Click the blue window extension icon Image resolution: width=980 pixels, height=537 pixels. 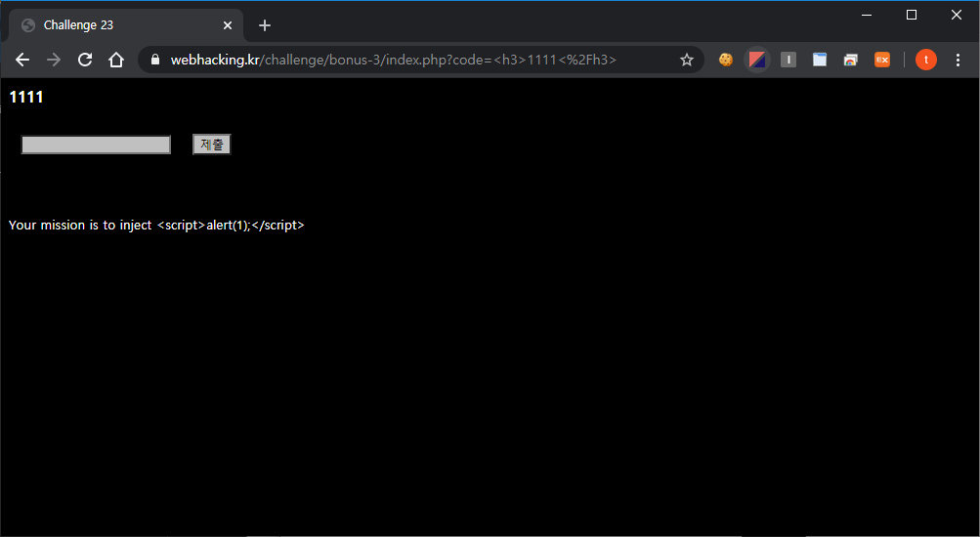820,60
